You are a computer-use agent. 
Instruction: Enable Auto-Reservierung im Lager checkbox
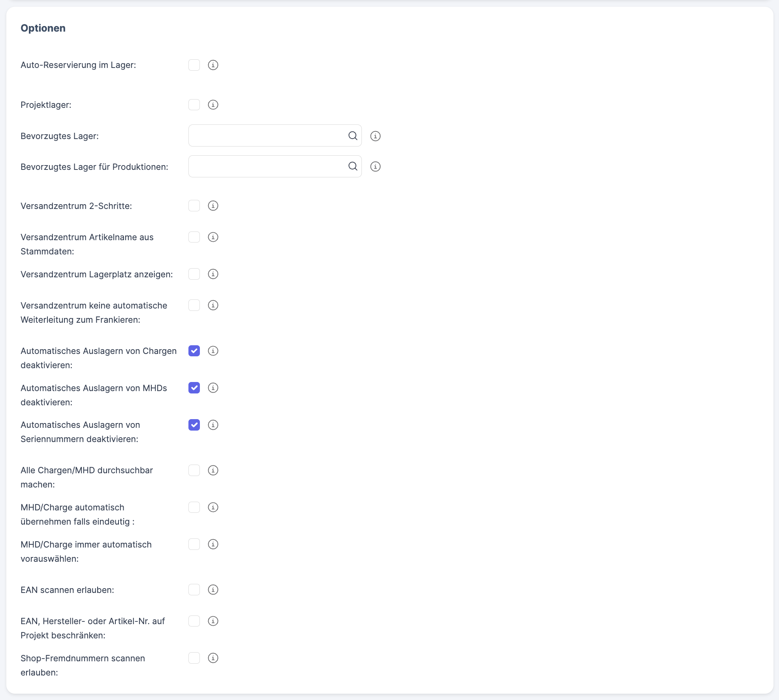coord(194,65)
